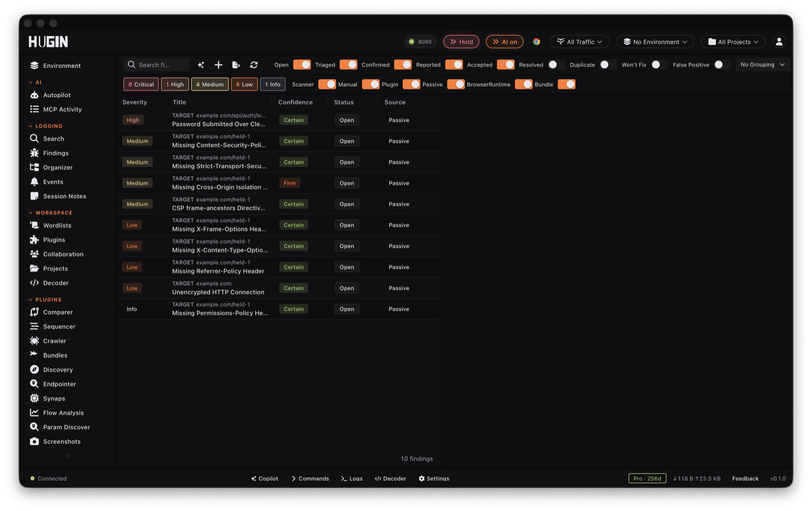Select the Unencrypted HTTP Connection finding
The width and height of the screenshot is (812, 511).
click(278, 288)
